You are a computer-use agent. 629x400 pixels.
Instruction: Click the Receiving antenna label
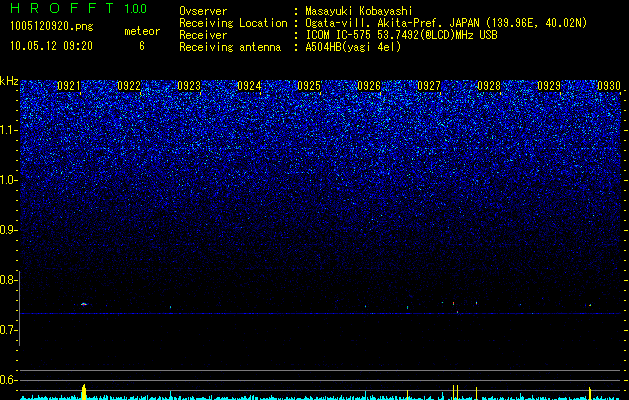230,47
